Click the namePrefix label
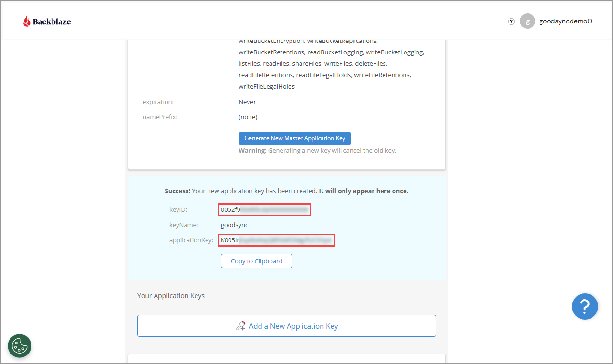The height and width of the screenshot is (364, 613). tap(160, 117)
